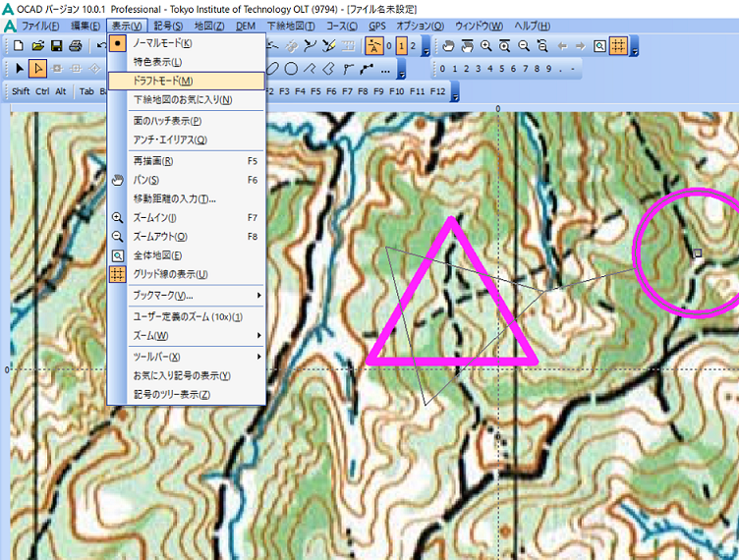Choose 移動距離の入力(T)... menu entry
Image resolution: width=739 pixels, height=560 pixels.
click(x=187, y=198)
